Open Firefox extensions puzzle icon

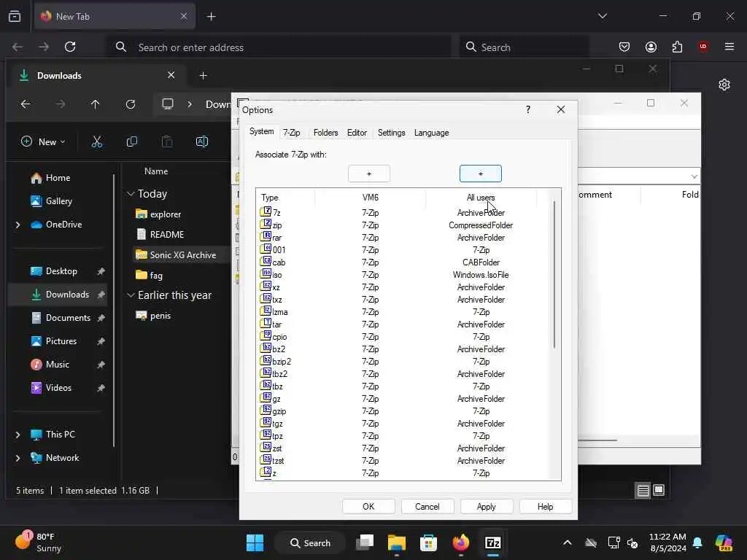click(x=677, y=47)
